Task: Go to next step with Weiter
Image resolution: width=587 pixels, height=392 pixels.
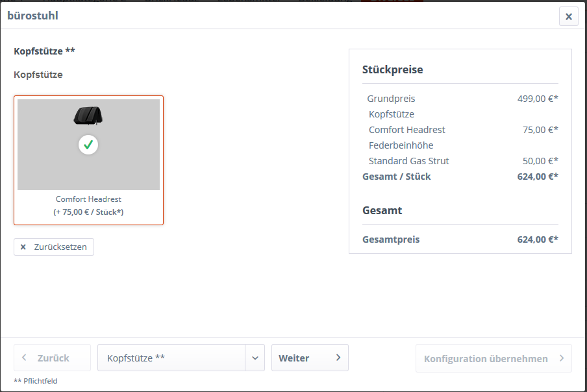Action: 310,358
